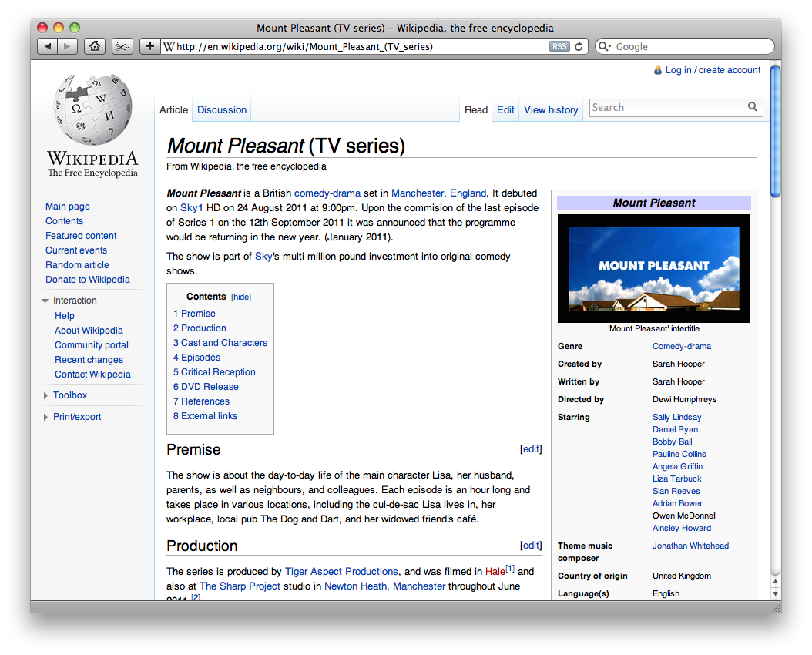Switch to the Article tab
Viewport: 812px width, 655px height.
pyautogui.click(x=173, y=109)
